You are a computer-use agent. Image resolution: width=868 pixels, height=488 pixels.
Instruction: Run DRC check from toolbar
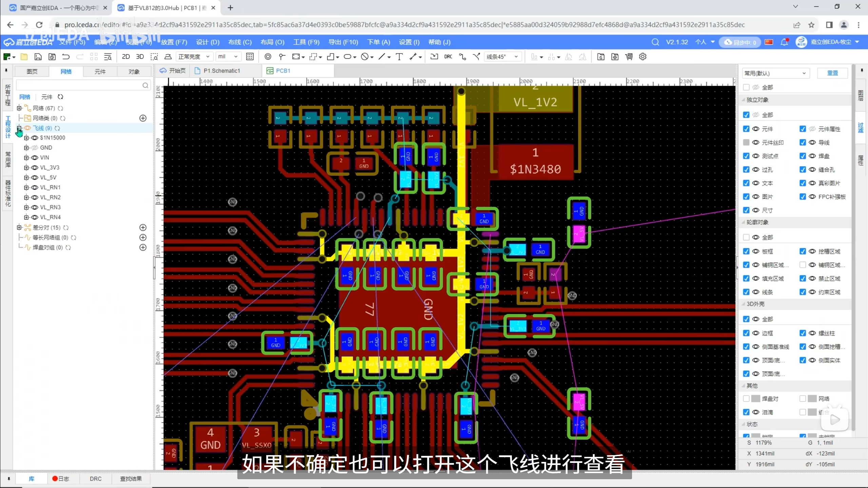coord(448,57)
